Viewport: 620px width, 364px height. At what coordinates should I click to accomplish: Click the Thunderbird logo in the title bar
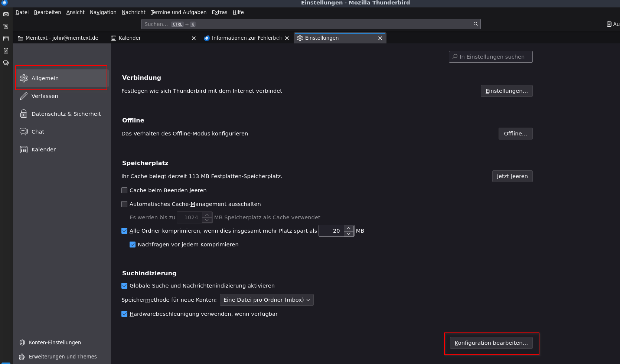pos(4,3)
